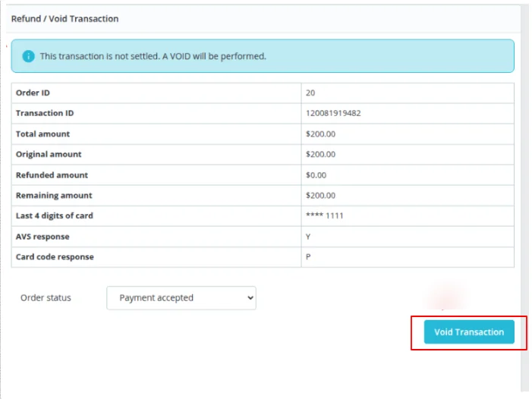Click the Refunded amount label
Screen dimensions: 532x399
(52, 175)
